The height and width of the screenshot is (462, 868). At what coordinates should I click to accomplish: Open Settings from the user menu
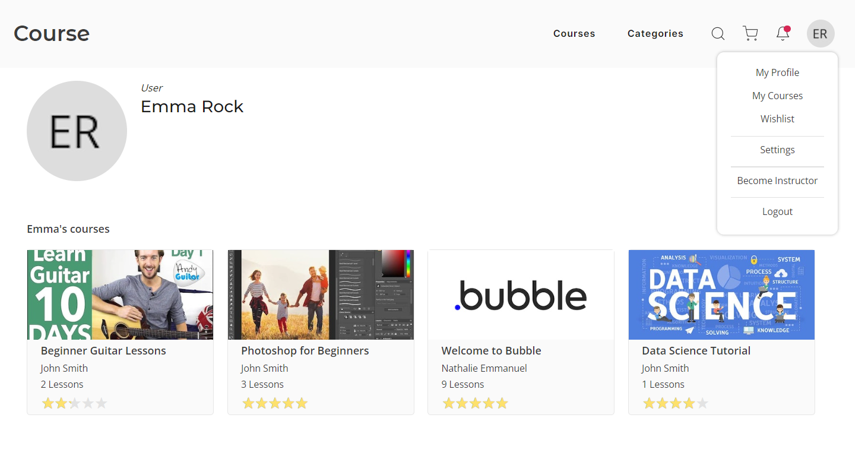(777, 150)
